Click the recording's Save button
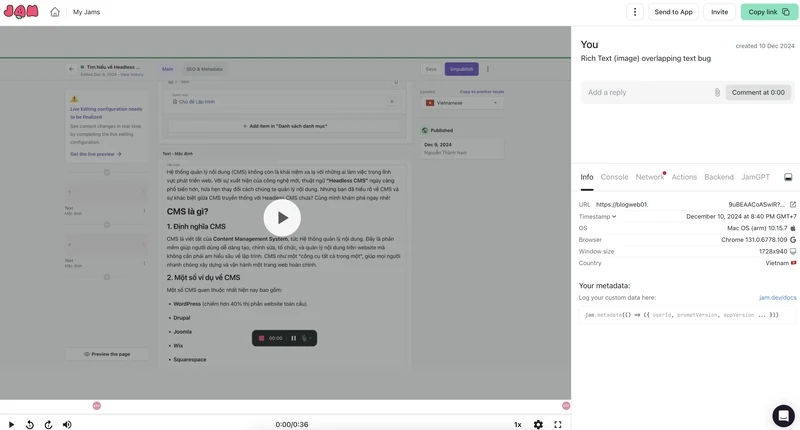This screenshot has width=800, height=430. pos(431,69)
